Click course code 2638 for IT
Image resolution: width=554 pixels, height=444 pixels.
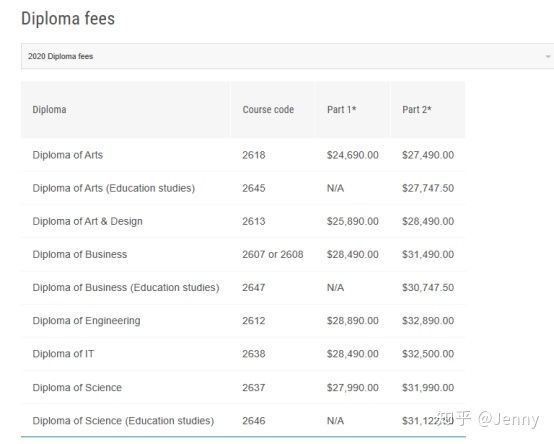254,354
